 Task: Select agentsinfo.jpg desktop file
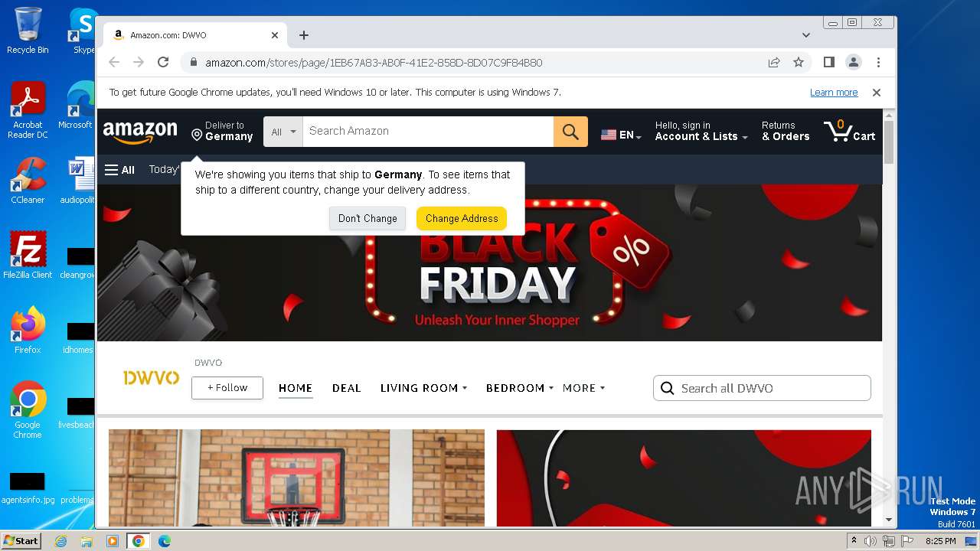point(28,488)
